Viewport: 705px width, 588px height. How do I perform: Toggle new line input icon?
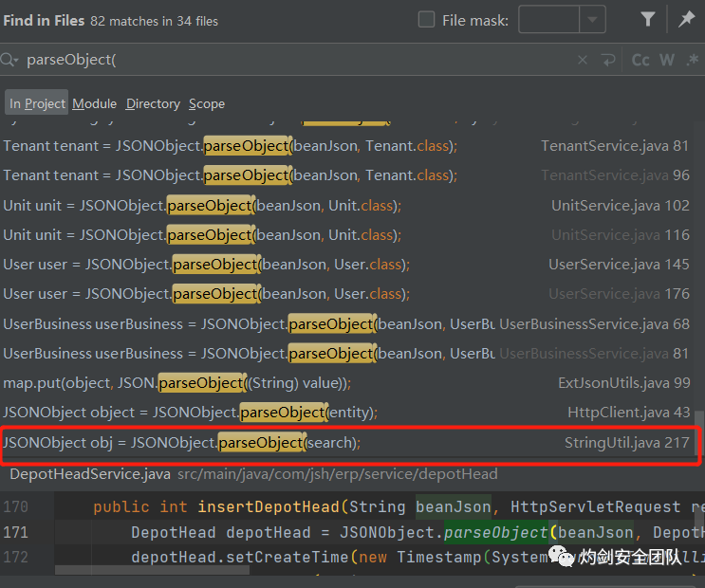pyautogui.click(x=607, y=60)
